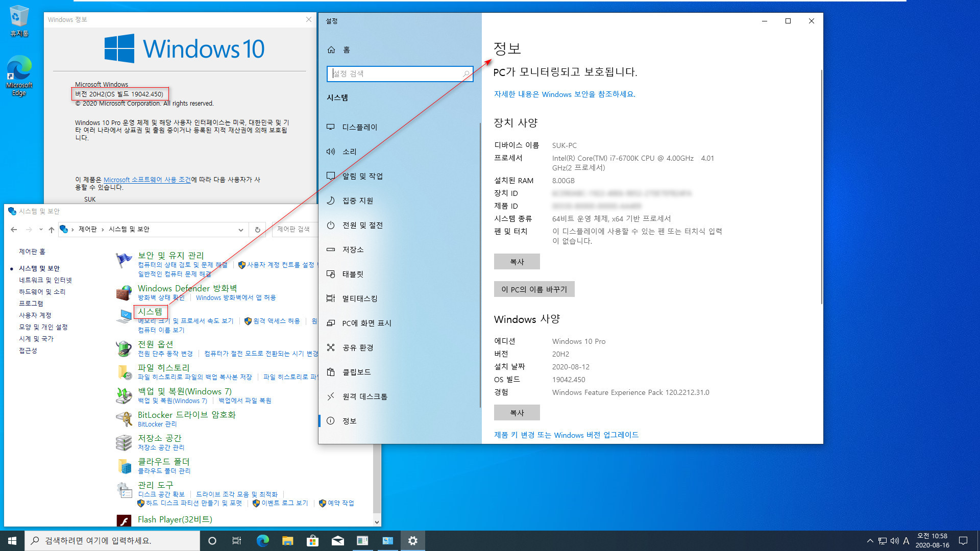Viewport: 980px width, 551px height.
Task: Expand the Control Panel address bar dropdown
Action: click(x=240, y=230)
